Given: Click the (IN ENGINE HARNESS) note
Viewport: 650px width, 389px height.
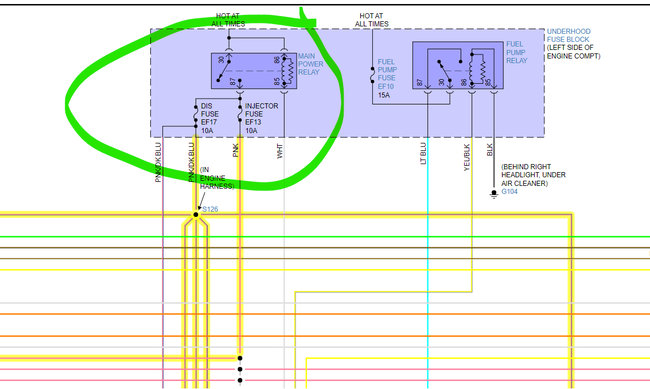Looking at the screenshot, I should click(x=217, y=178).
